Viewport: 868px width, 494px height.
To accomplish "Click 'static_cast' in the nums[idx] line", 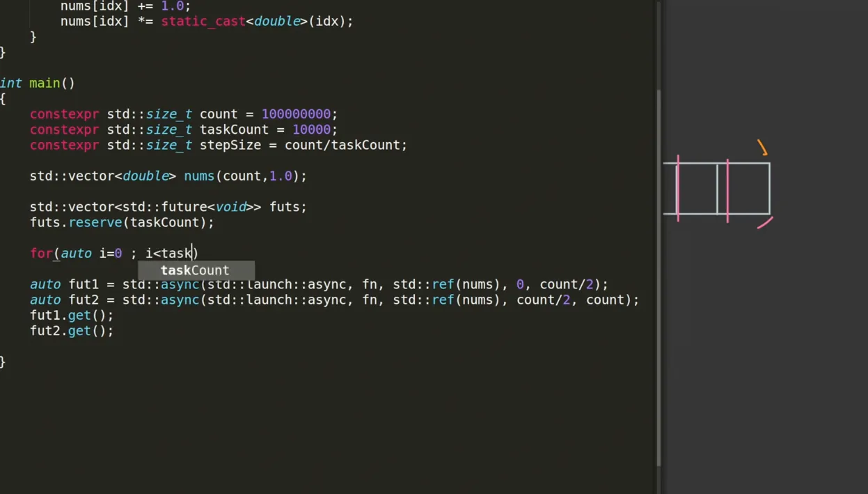I will click(203, 21).
